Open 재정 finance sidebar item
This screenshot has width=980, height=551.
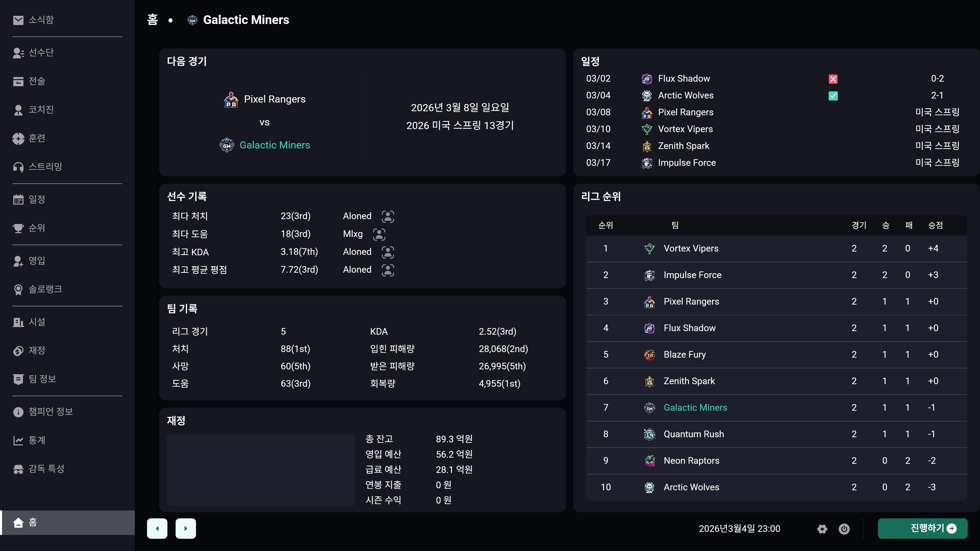(x=37, y=350)
